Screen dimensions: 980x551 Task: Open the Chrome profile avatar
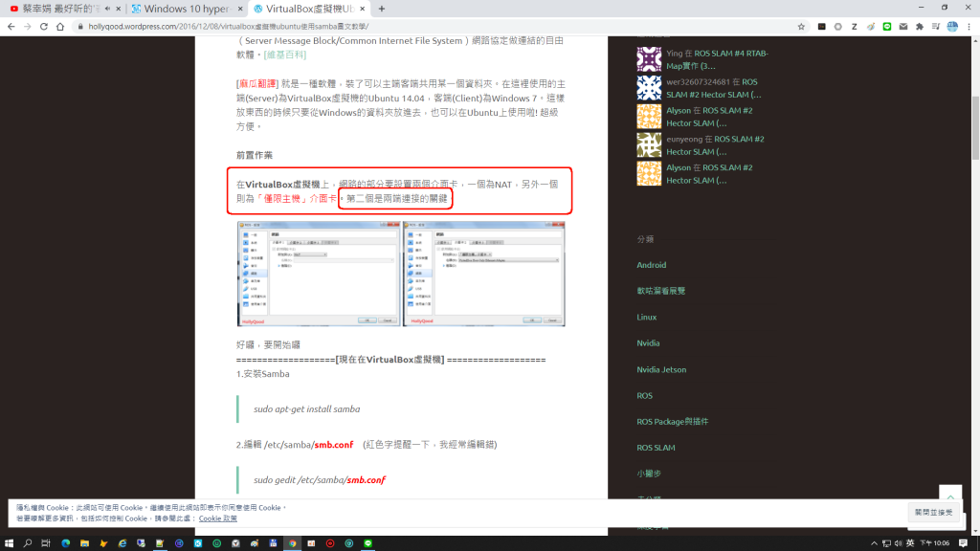(952, 26)
